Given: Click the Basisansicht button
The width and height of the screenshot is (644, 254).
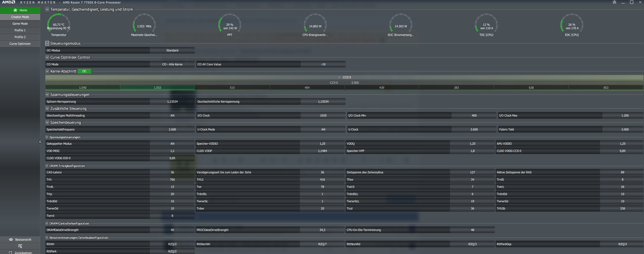Looking at the screenshot, I should click(x=20, y=240).
